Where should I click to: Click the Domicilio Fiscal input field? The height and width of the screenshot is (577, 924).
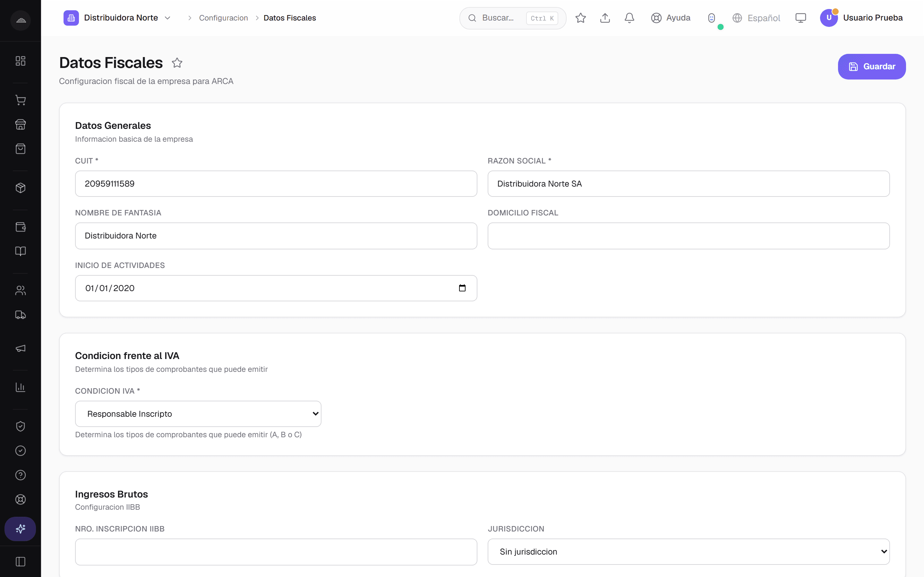(x=689, y=236)
